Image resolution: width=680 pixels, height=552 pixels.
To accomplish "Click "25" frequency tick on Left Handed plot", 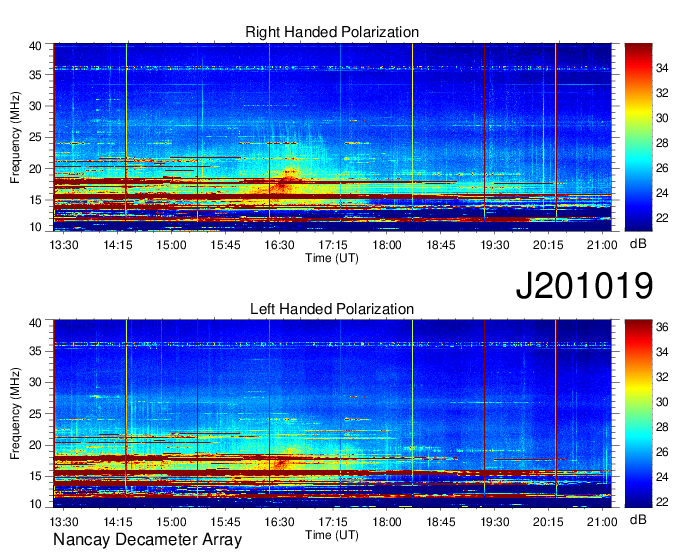I will click(36, 414).
